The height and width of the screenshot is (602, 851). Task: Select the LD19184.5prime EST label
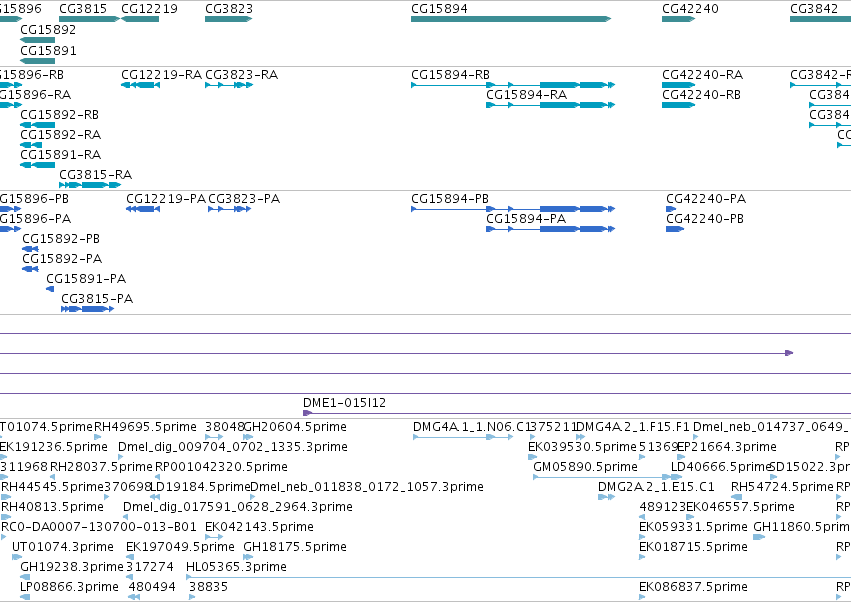[200, 487]
